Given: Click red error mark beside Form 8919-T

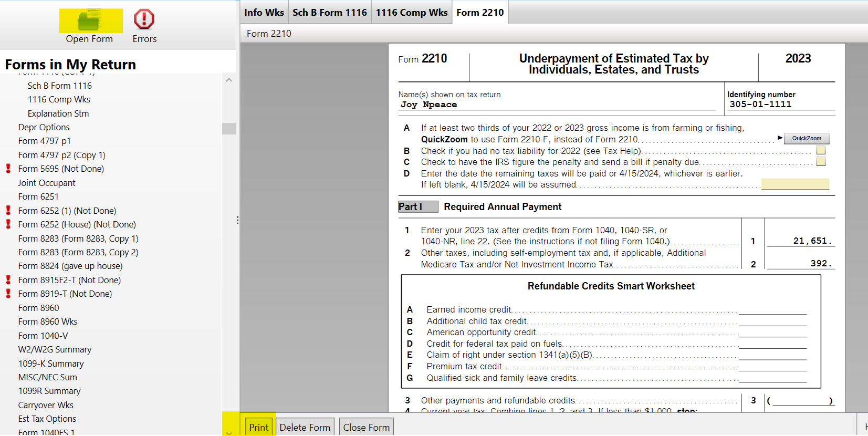Looking at the screenshot, I should 8,294.
